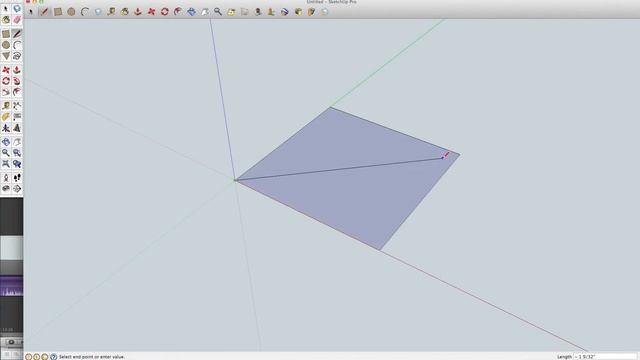
Task: Go to Previous view in left palette
Action: coord(17,164)
